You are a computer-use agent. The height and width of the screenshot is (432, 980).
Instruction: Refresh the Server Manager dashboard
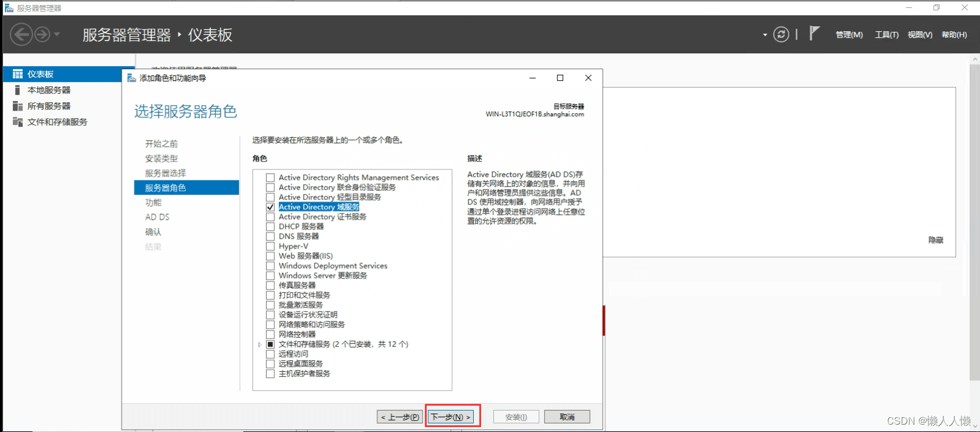click(781, 34)
